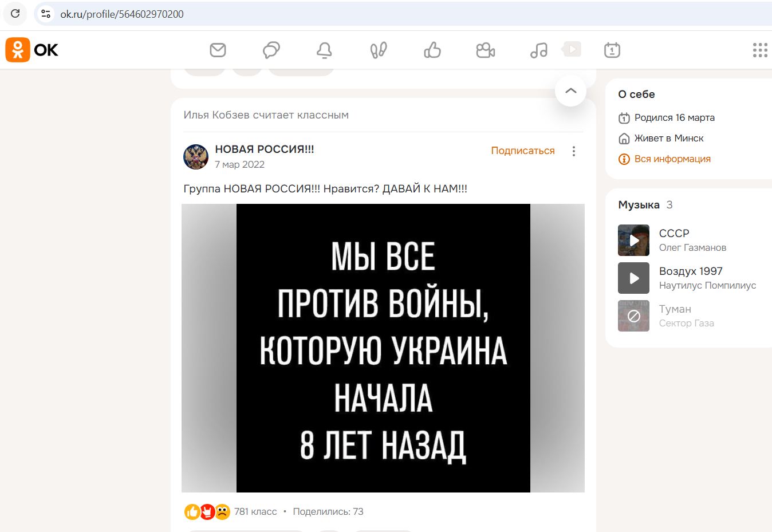Viewport: 772px width, 532px height.
Task: Open НОВАЯ РОССИЯ!!! group name link
Action: point(264,149)
